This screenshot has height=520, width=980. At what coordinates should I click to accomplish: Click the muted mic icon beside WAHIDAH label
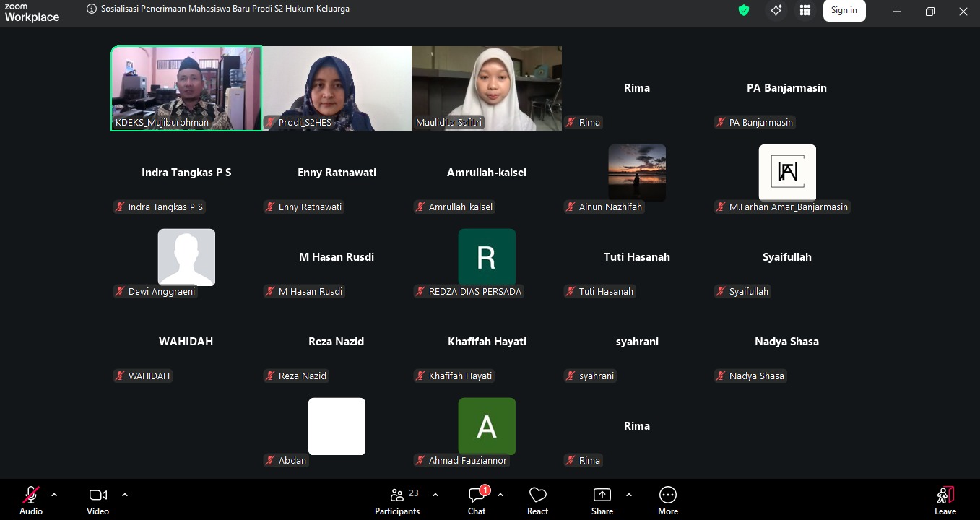tap(120, 376)
